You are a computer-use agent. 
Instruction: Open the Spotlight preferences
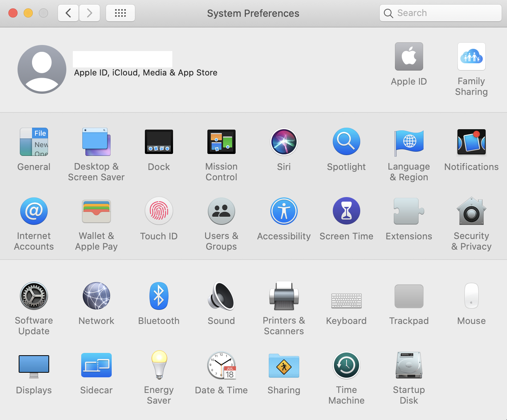(346, 142)
